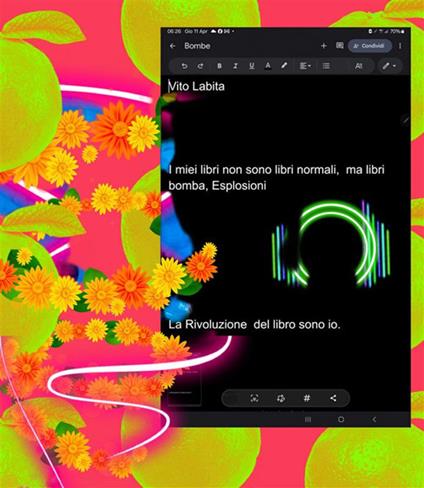Tap the clock time in status bar
Viewport: 424px width, 488px height.
click(x=174, y=31)
